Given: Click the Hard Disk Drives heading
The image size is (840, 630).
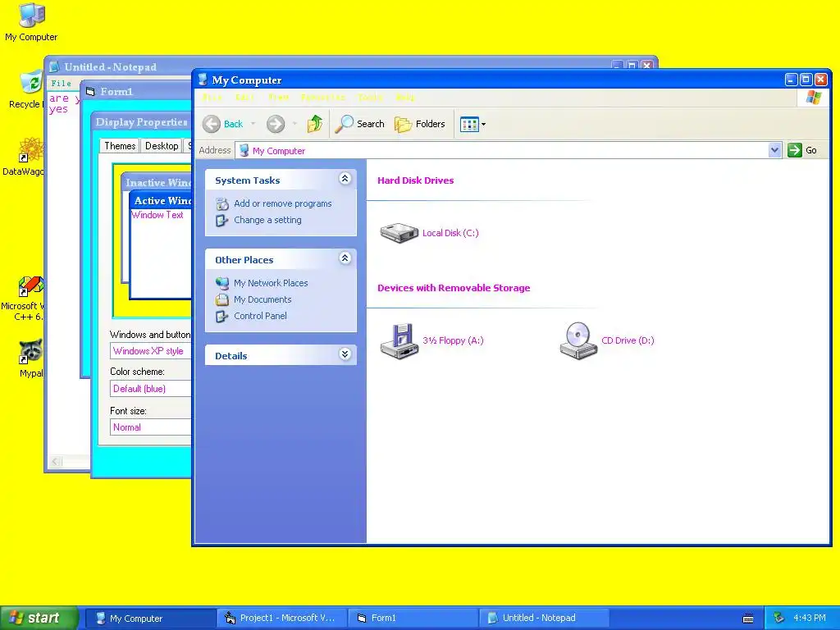Looking at the screenshot, I should click(x=415, y=180).
